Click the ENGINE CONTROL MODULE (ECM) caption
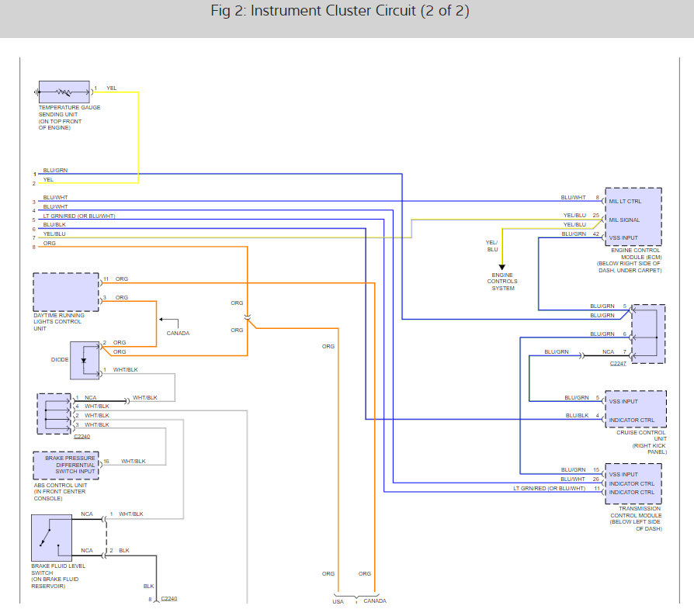This screenshot has width=694, height=616. [x=630, y=260]
